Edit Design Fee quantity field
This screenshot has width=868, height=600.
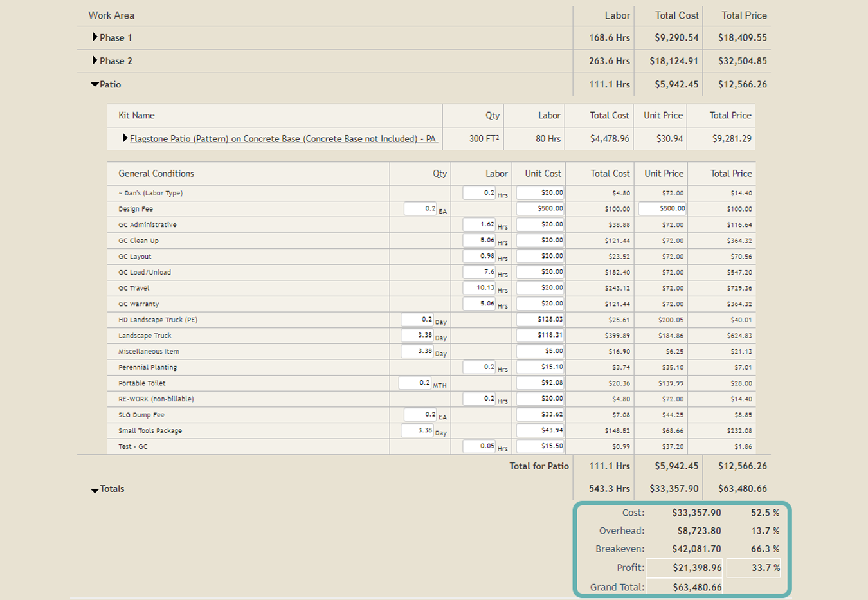point(420,208)
